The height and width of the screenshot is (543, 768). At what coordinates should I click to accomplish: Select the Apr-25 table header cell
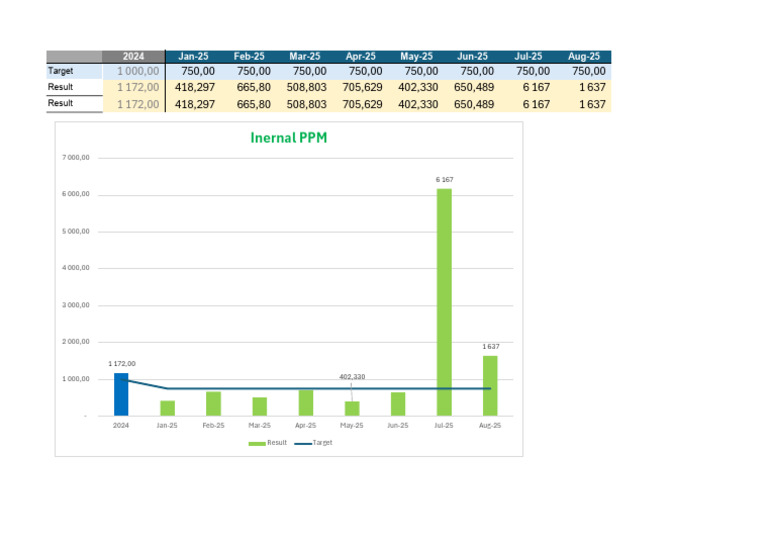point(360,56)
